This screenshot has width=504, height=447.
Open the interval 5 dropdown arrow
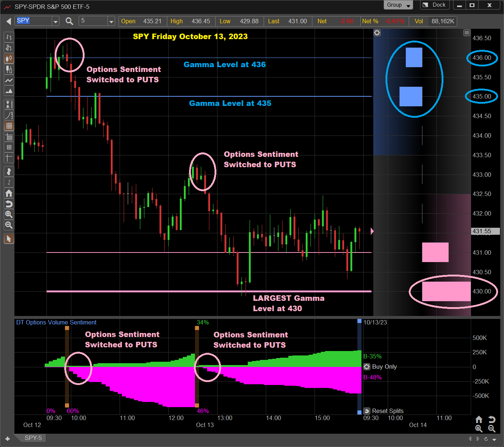111,21
